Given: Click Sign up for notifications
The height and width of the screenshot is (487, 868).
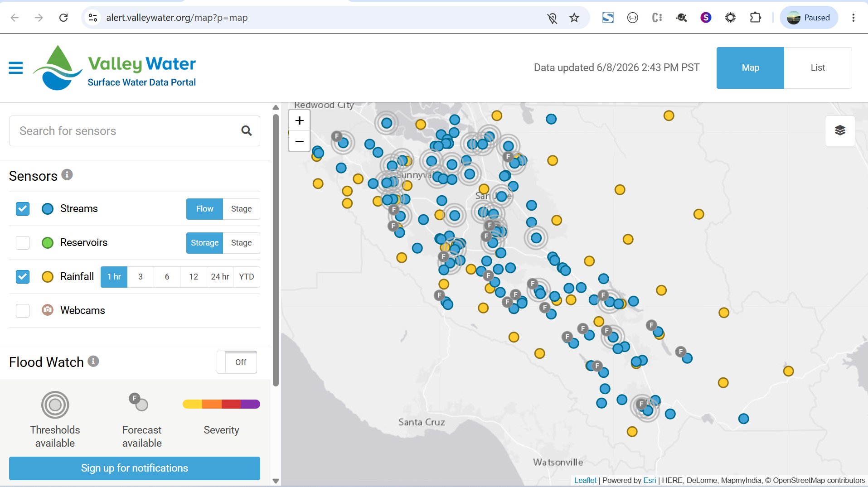Looking at the screenshot, I should click(135, 468).
